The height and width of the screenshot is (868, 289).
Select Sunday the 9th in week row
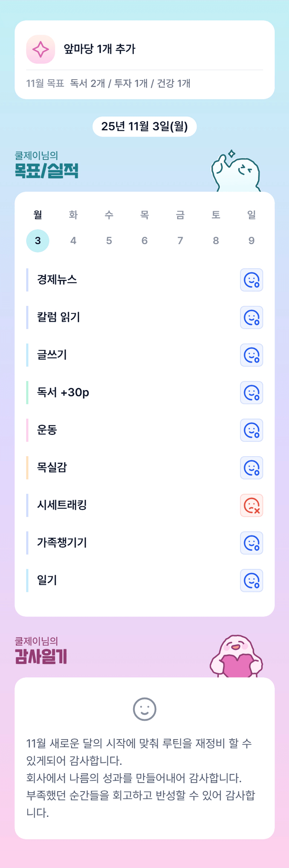click(x=251, y=241)
